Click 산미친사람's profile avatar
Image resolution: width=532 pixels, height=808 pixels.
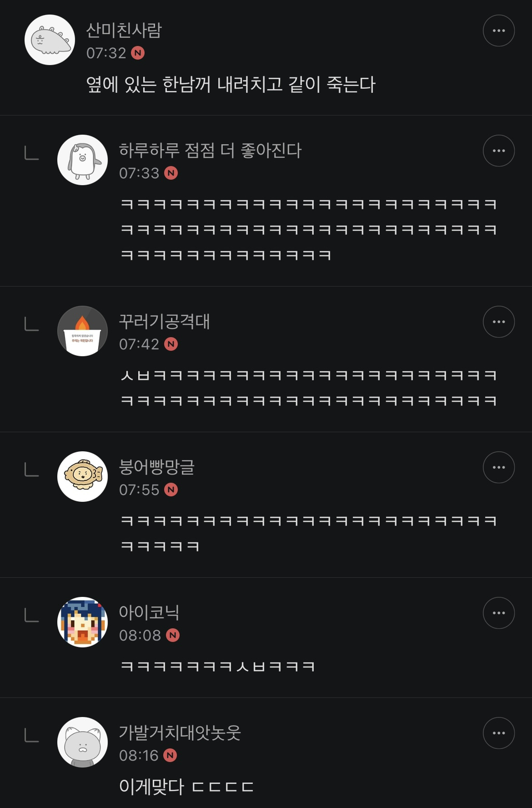50,40
